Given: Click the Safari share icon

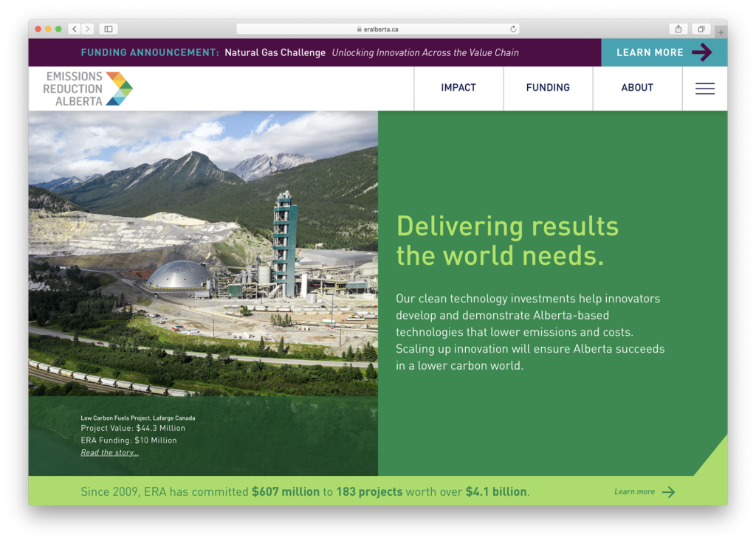Looking at the screenshot, I should click(x=678, y=28).
